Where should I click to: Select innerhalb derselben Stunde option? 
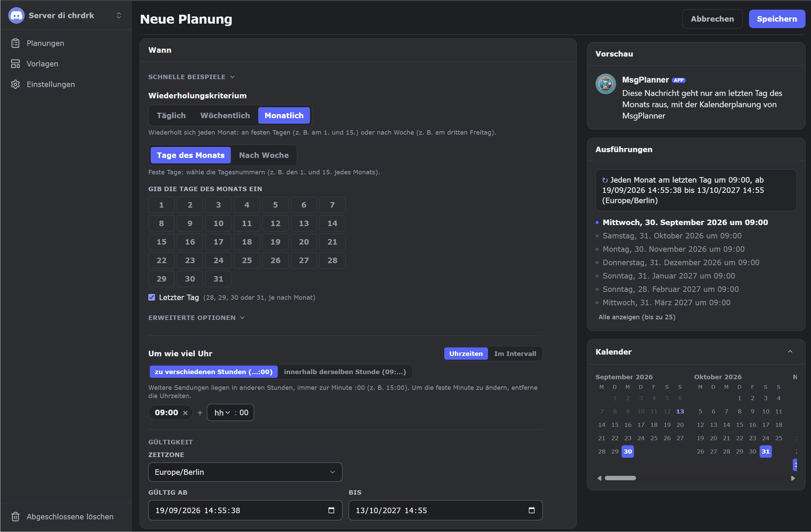(x=345, y=372)
